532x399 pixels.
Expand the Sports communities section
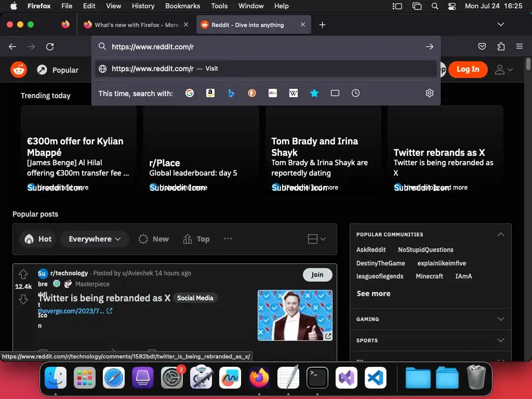(x=500, y=340)
